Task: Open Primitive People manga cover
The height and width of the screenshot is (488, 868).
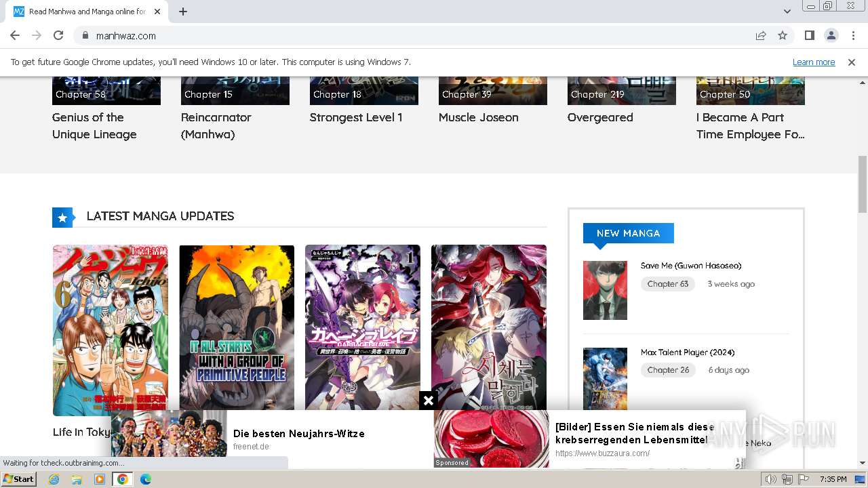Action: pyautogui.click(x=237, y=329)
